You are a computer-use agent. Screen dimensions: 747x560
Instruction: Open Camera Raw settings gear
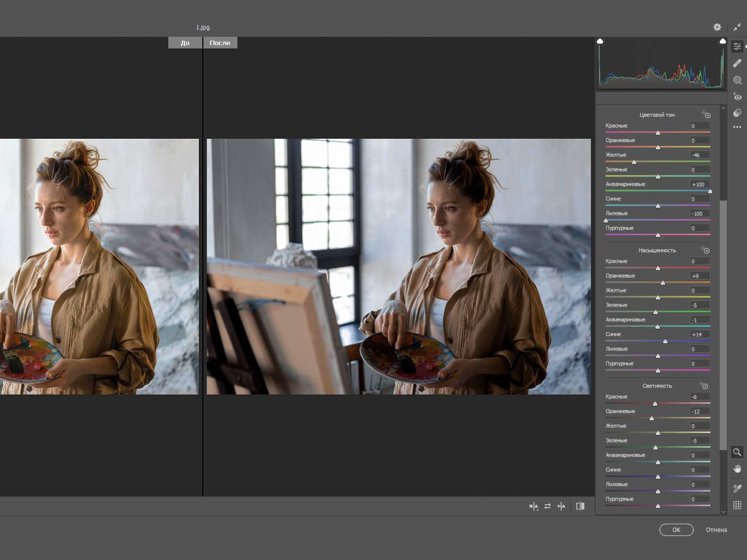[717, 27]
